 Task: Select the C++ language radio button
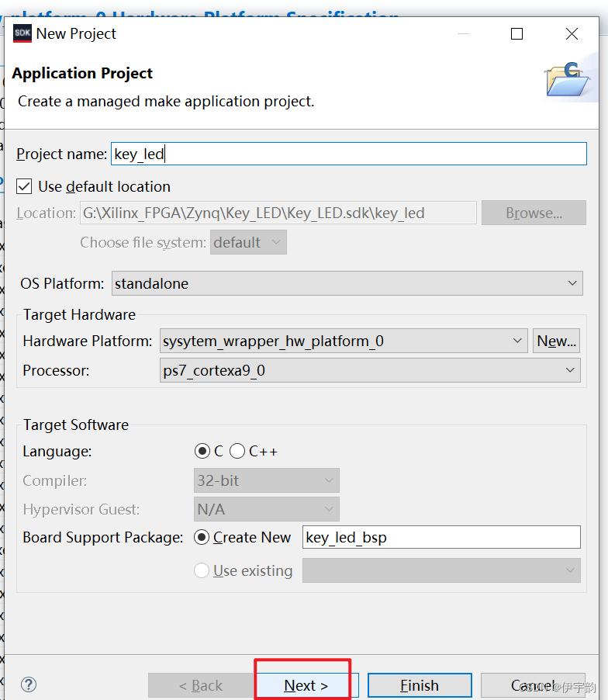tap(237, 451)
